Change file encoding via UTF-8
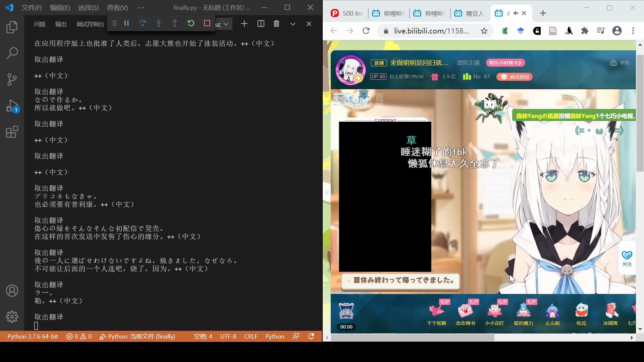 pos(228,336)
